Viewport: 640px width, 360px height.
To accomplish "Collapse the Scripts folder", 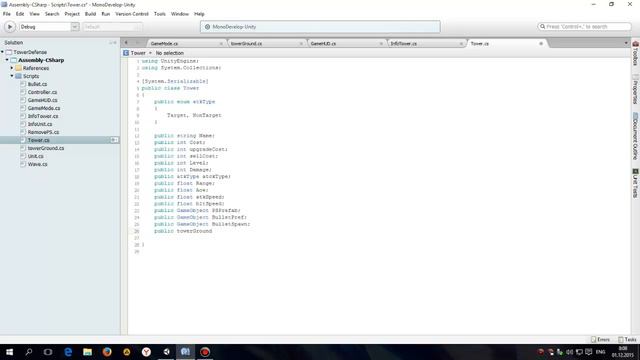I will coord(12,76).
